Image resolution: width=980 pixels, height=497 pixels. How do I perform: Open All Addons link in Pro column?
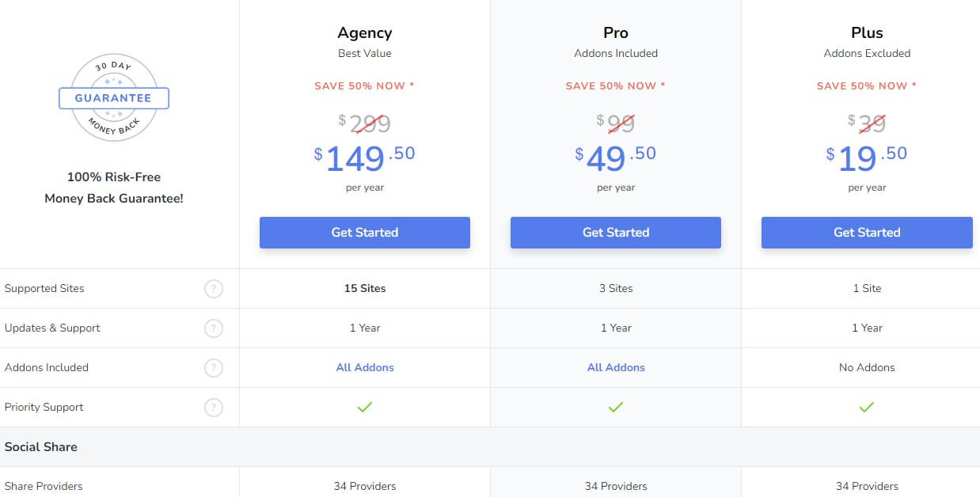click(616, 367)
